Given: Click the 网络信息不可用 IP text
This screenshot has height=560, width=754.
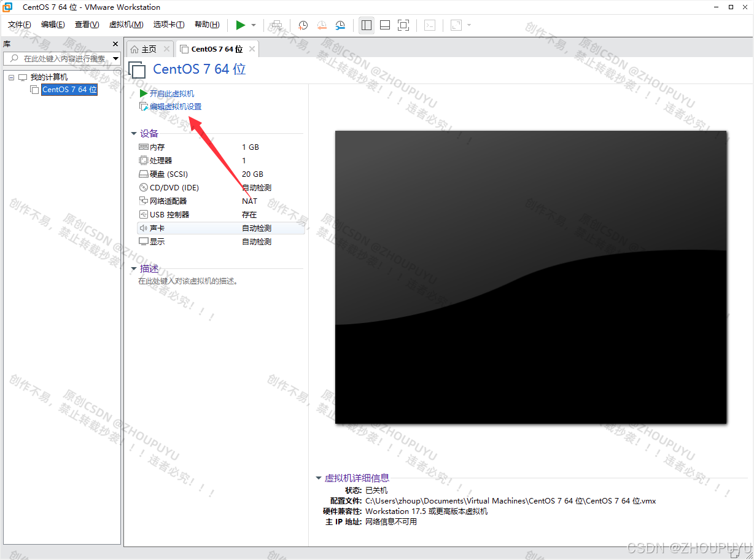Looking at the screenshot, I should coord(391,522).
